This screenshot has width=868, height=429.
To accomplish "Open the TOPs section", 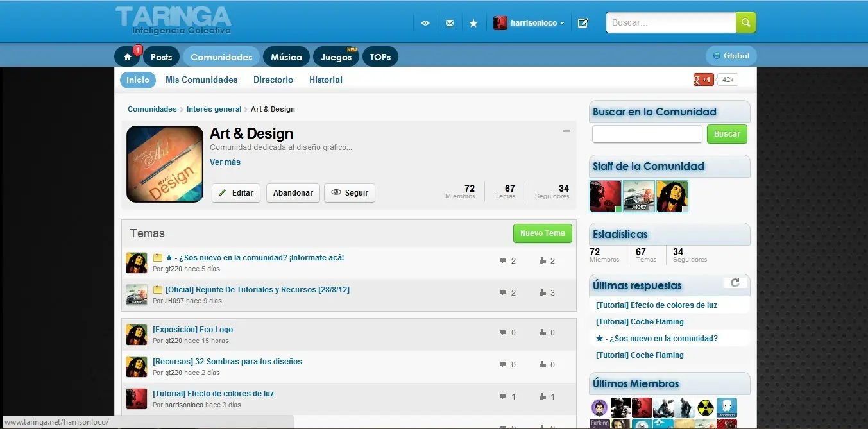I will pyautogui.click(x=380, y=57).
